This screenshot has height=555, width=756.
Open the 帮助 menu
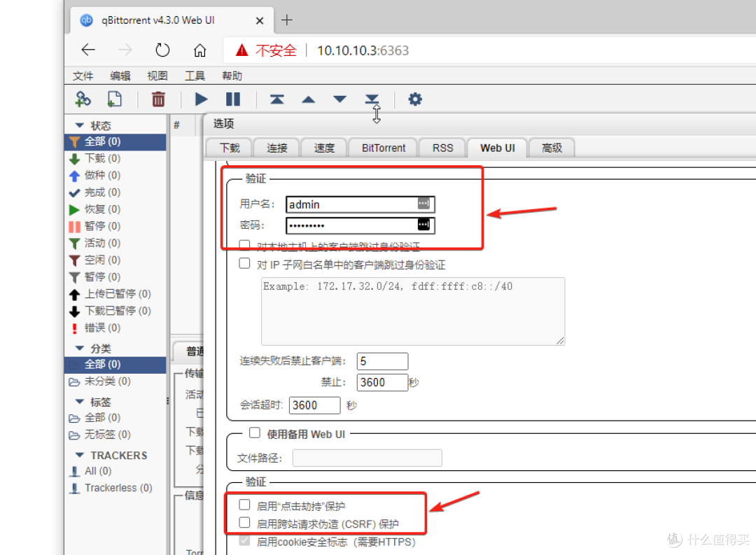(232, 76)
